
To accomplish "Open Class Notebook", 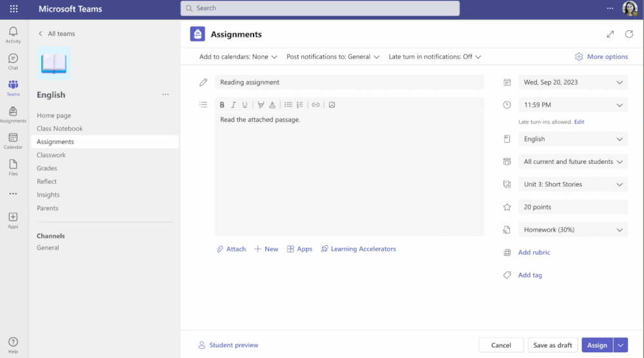I will [x=59, y=128].
